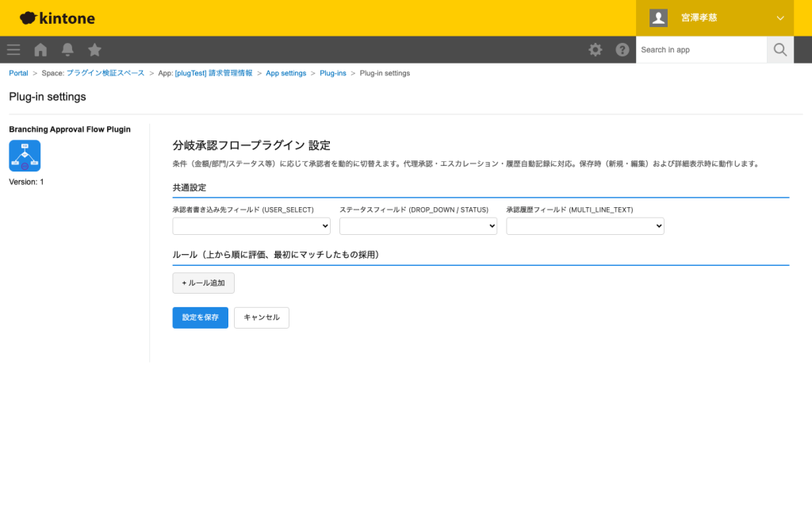
Task: Click the user avatar in the header
Action: click(658, 17)
